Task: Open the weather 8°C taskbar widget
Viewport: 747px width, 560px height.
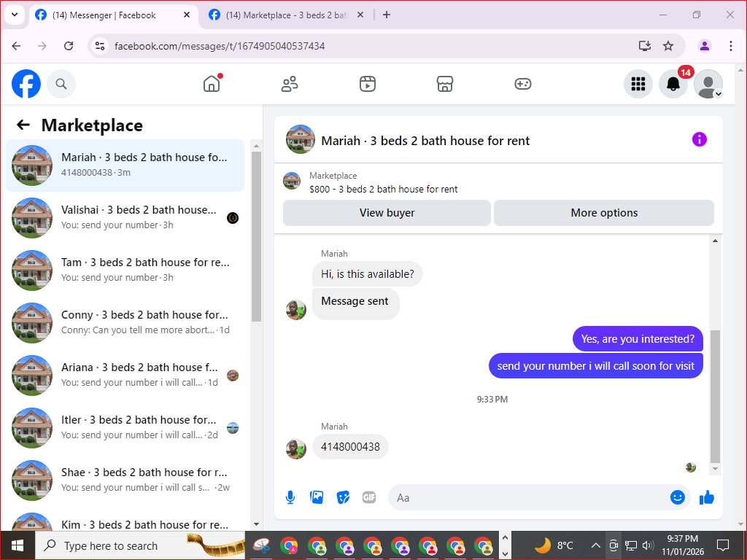Action: [x=553, y=545]
